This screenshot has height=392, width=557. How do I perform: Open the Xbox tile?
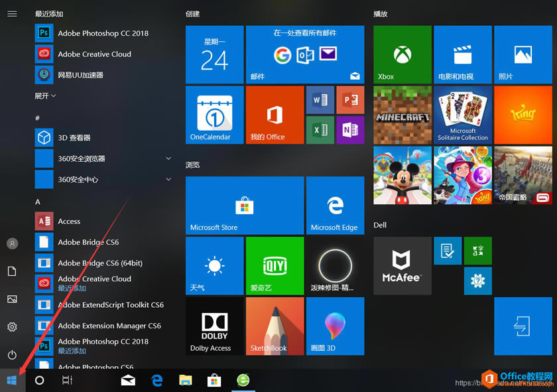point(402,54)
